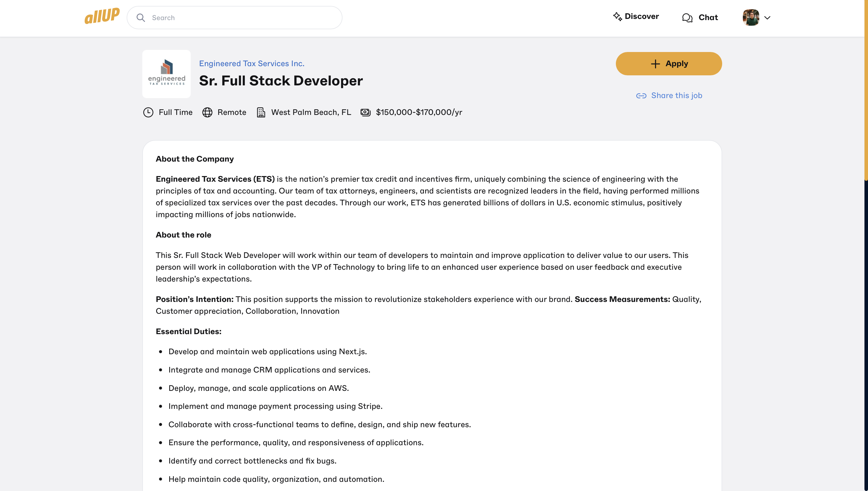Click the Chat bubble icon
This screenshot has width=868, height=491.
[x=687, y=17]
